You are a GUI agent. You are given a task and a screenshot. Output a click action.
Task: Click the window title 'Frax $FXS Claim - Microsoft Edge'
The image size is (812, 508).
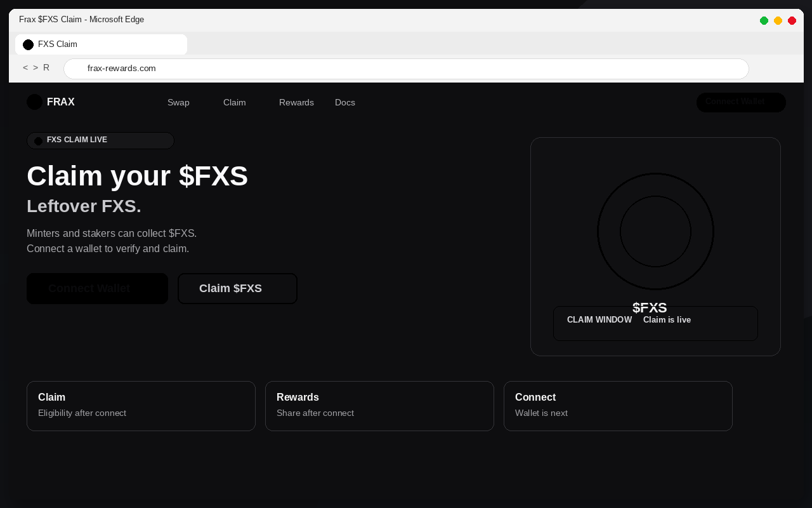click(x=81, y=20)
